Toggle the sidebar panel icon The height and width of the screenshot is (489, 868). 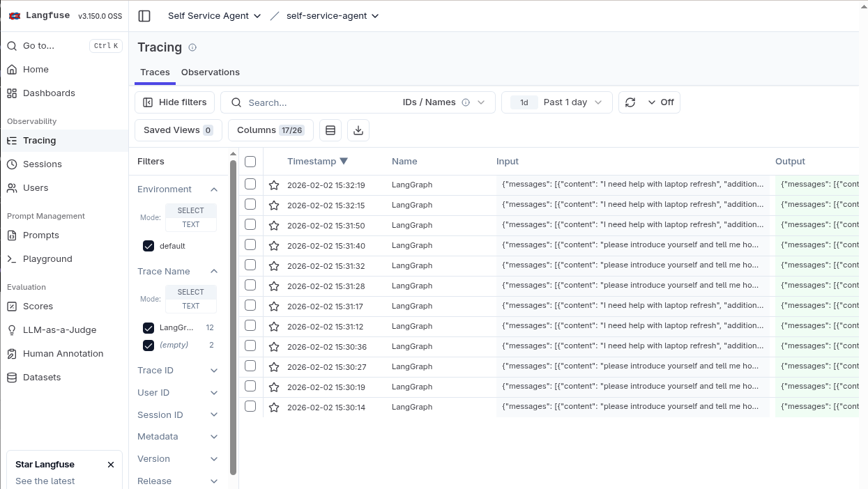pos(144,15)
